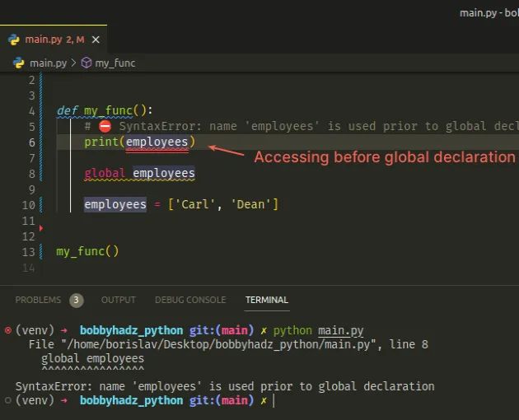Click main.py in the breadcrumb path
This screenshot has height=420, width=519.
(48, 63)
